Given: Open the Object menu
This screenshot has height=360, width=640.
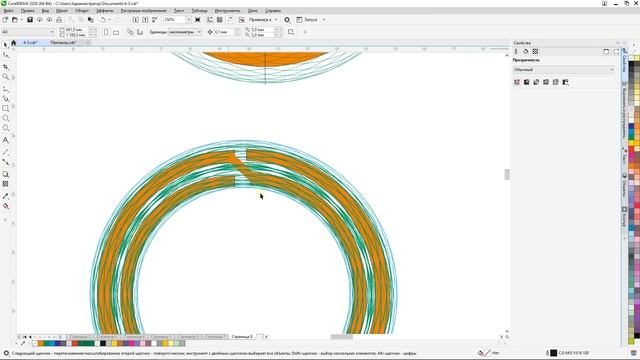Looking at the screenshot, I should click(82, 11).
